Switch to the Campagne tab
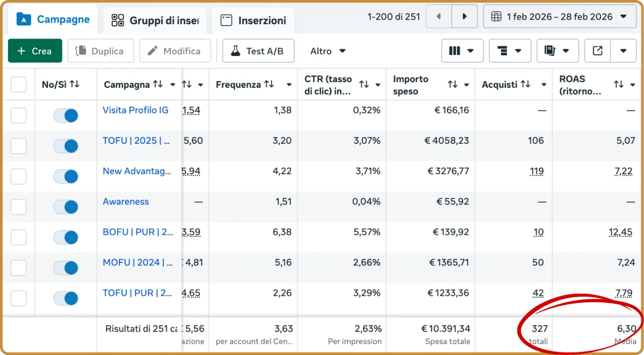The width and height of the screenshot is (644, 355). click(53, 19)
